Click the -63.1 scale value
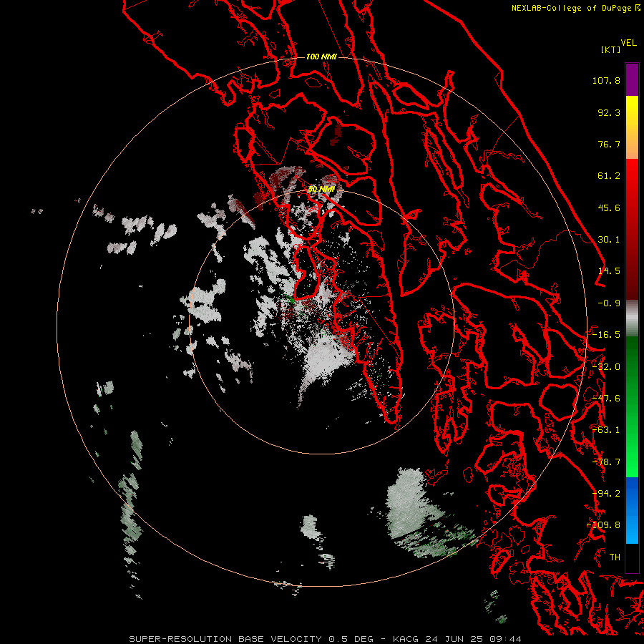Image resolution: width=644 pixels, height=644 pixels. tap(607, 430)
